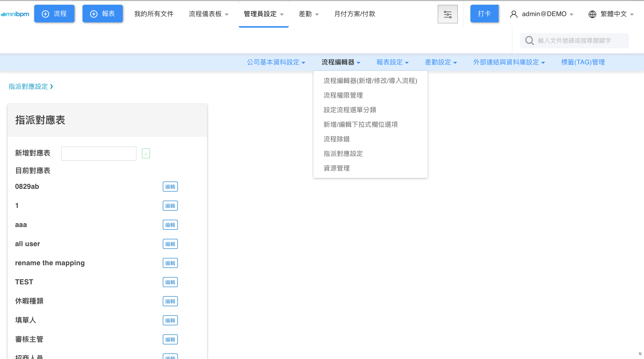This screenshot has height=359, width=644.
Task: Expand the 差勤 top menu dropdown
Action: coord(308,14)
